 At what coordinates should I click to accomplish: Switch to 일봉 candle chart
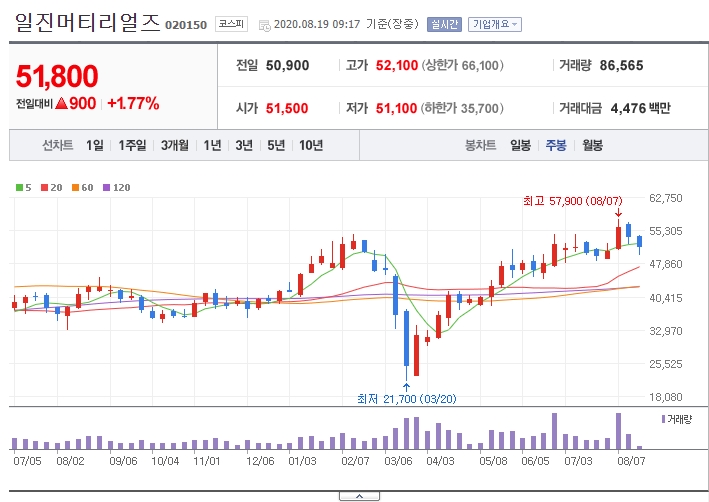(520, 145)
